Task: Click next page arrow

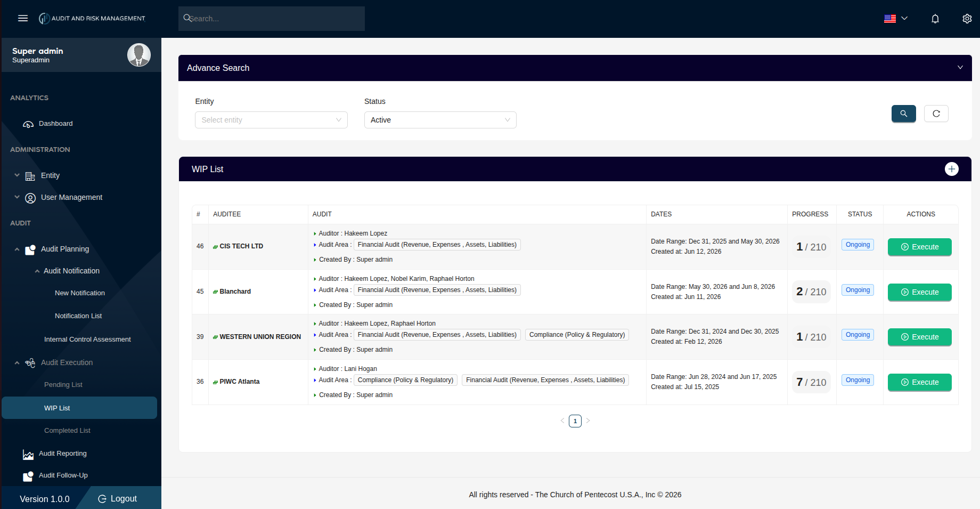Action: pyautogui.click(x=588, y=421)
